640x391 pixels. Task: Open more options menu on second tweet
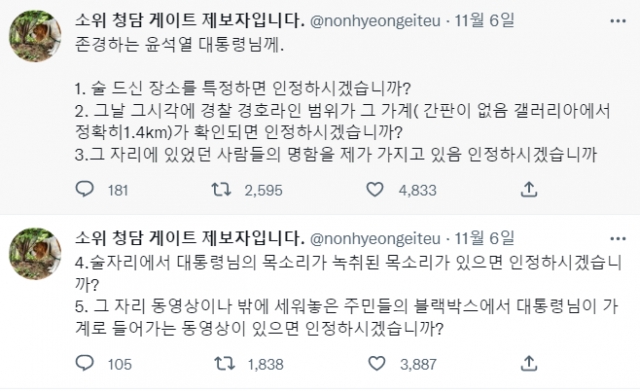[618, 239]
